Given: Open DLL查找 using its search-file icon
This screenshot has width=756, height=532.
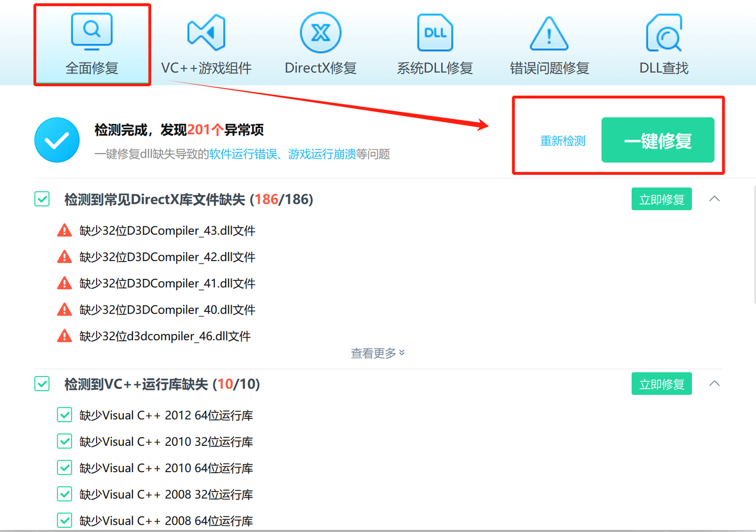Looking at the screenshot, I should pos(663,33).
